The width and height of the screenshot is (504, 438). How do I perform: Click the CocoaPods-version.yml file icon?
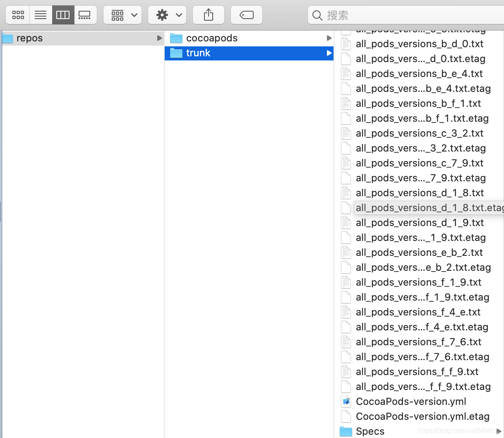pyautogui.click(x=346, y=402)
